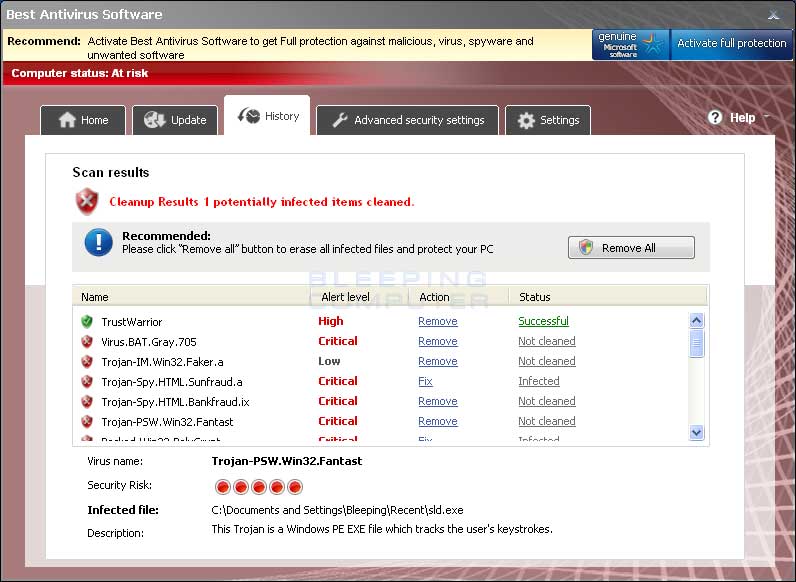Click Fix link for Trojan-Spy.HTML.Sunfraud.a
The image size is (796, 582).
point(425,381)
